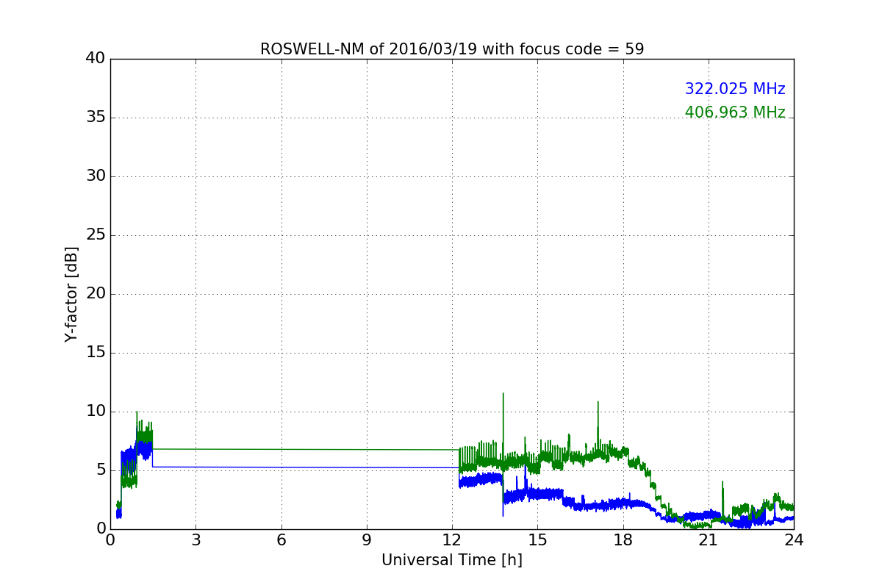
Task: Click the y-axis tick label 35
Action: click(95, 118)
